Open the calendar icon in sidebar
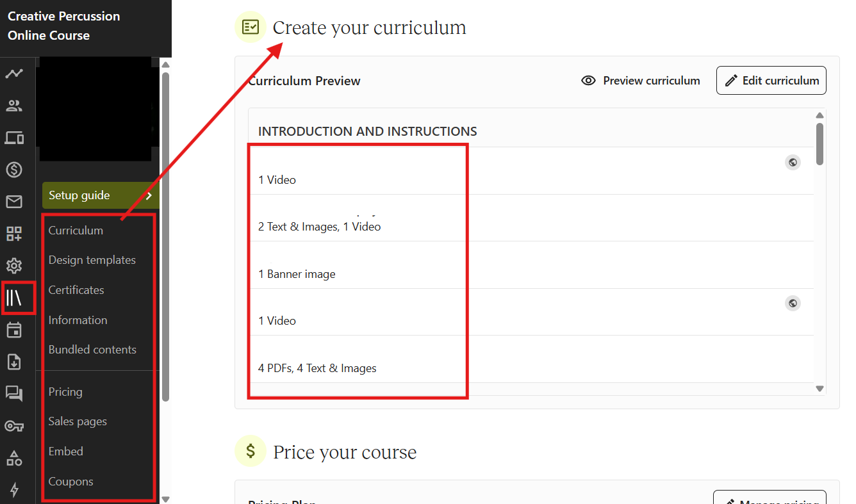The height and width of the screenshot is (504, 856). 14,329
